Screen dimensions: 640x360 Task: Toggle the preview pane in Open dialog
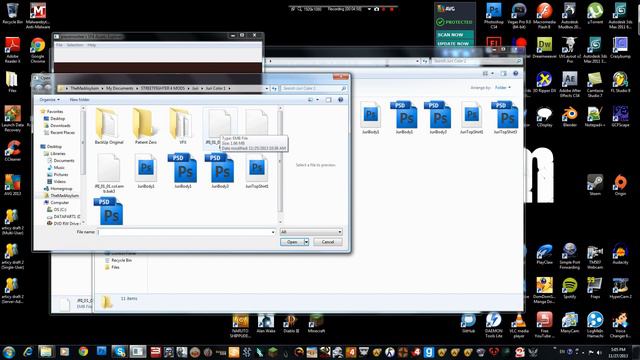click(329, 100)
